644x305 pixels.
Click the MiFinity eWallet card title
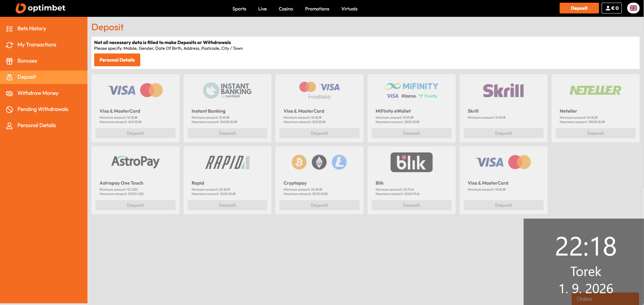point(393,111)
